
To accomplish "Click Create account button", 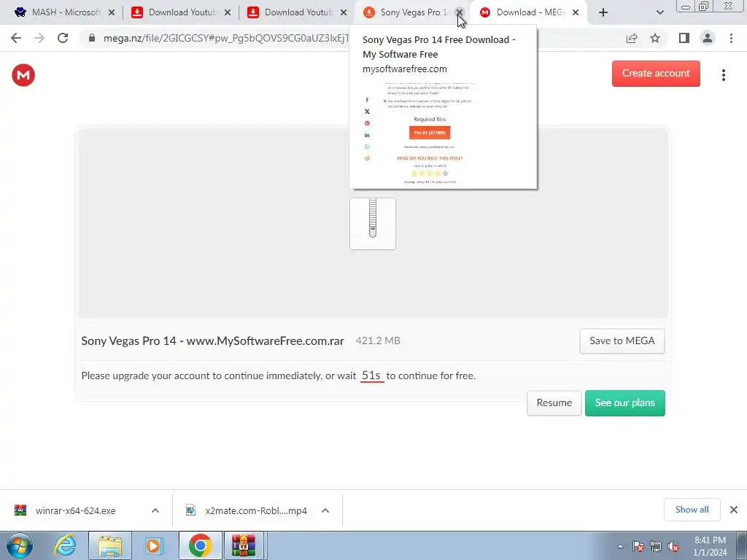I will [x=656, y=74].
